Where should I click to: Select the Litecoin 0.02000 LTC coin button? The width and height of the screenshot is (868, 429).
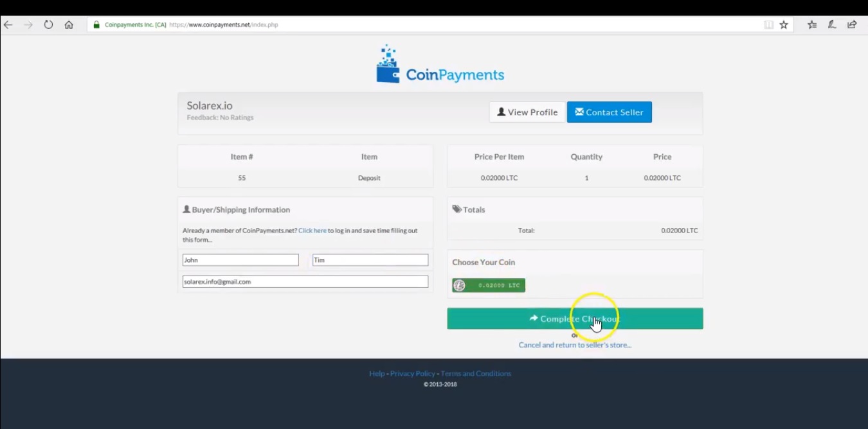(x=489, y=285)
